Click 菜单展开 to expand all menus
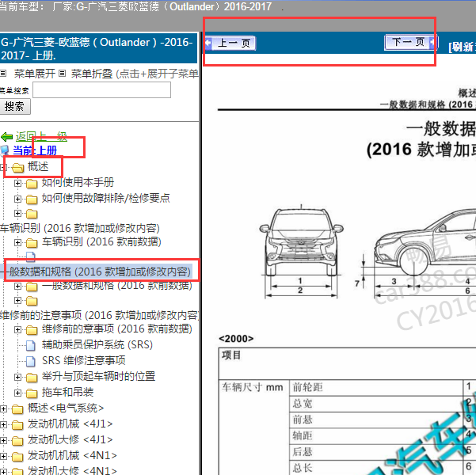The width and height of the screenshot is (476, 475). (x=35, y=74)
